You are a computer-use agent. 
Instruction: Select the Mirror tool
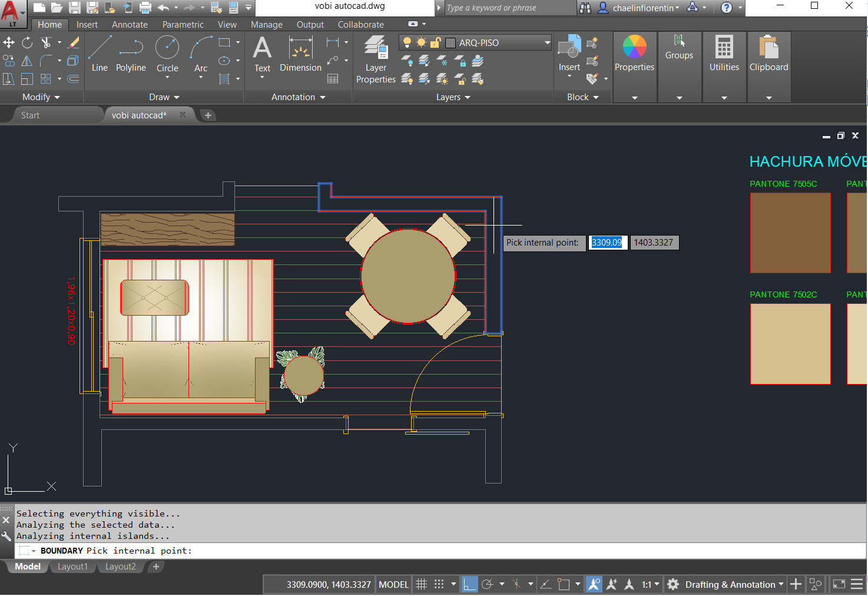point(27,61)
